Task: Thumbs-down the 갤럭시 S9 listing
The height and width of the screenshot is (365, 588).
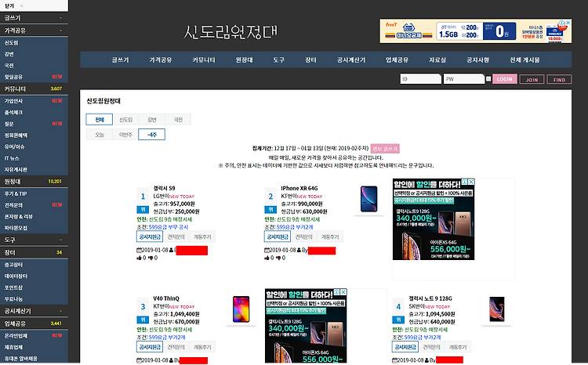Action: 151,258
